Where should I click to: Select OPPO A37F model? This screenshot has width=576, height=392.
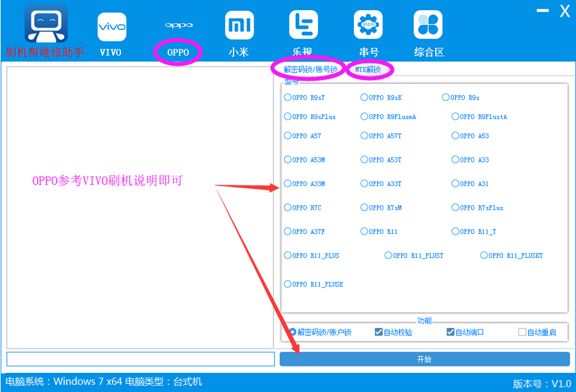(x=305, y=231)
